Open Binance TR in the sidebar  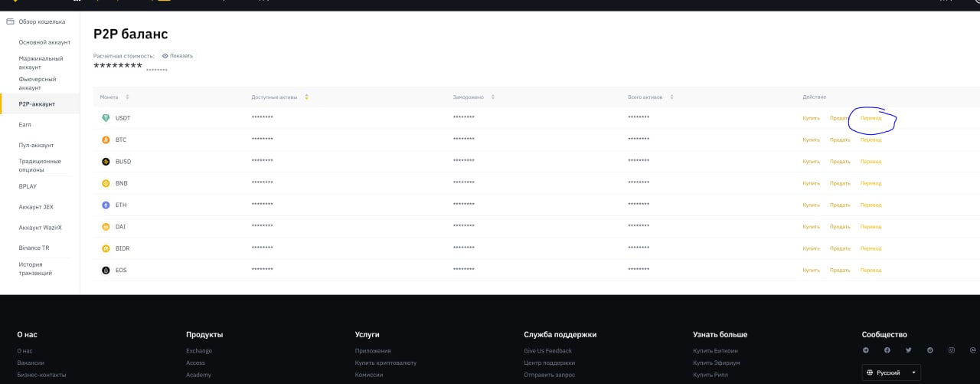tap(34, 248)
